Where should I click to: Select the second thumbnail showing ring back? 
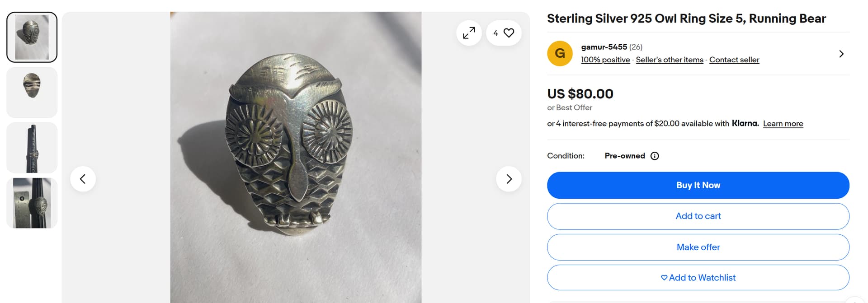pos(32,92)
